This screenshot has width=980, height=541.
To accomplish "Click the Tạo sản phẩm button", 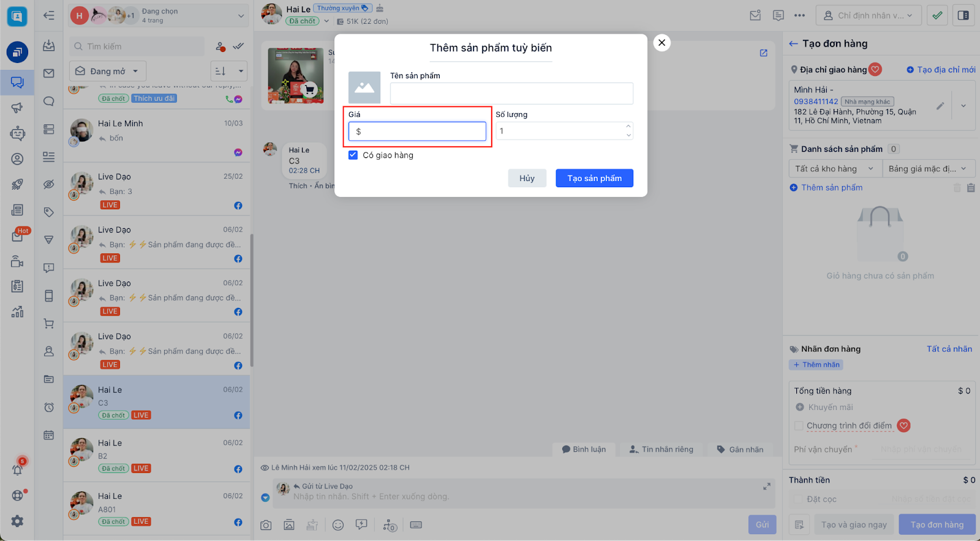I will [x=594, y=178].
